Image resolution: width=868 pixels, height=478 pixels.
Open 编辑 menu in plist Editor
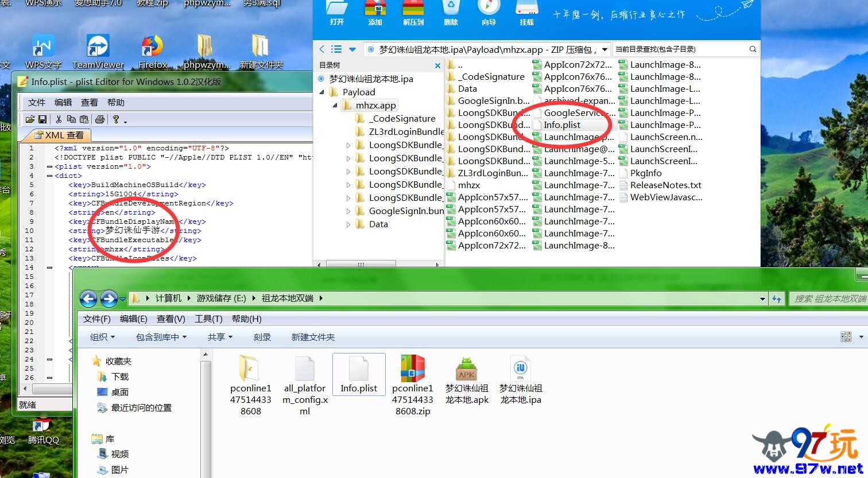point(63,102)
